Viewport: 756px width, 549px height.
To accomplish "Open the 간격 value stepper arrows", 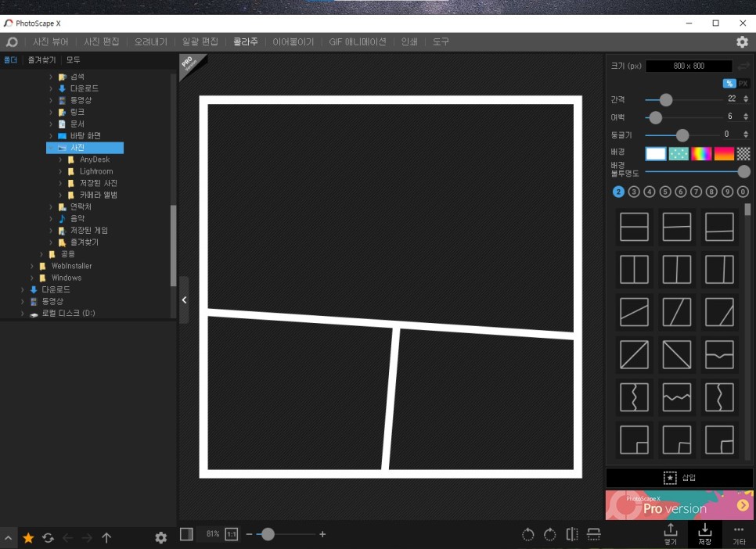I will (746, 99).
